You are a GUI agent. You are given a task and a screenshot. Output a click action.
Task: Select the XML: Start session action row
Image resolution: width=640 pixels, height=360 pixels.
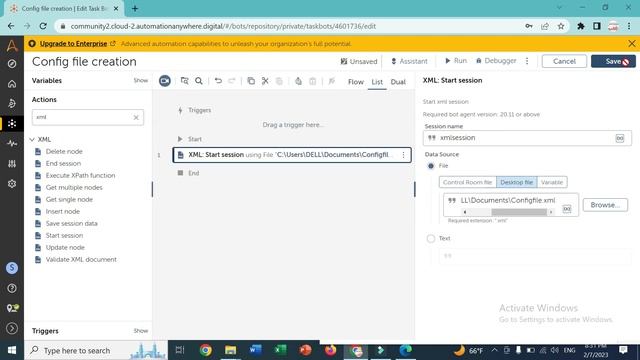(x=291, y=155)
